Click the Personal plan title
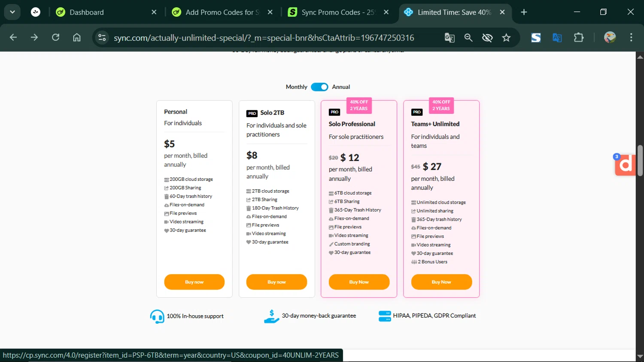 pyautogui.click(x=176, y=112)
